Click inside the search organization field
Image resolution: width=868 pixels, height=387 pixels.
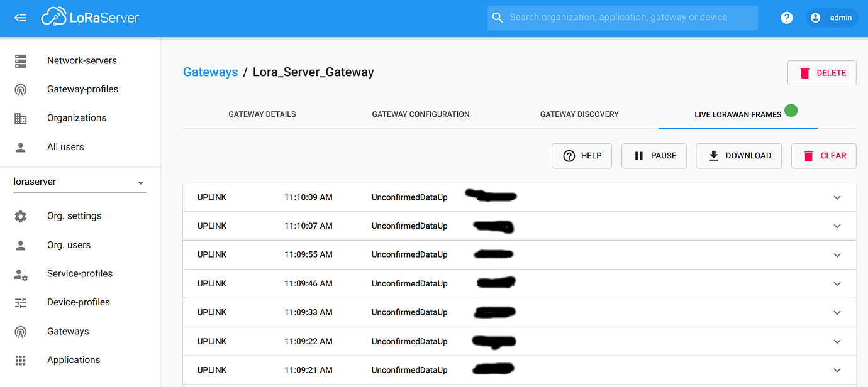click(x=622, y=18)
